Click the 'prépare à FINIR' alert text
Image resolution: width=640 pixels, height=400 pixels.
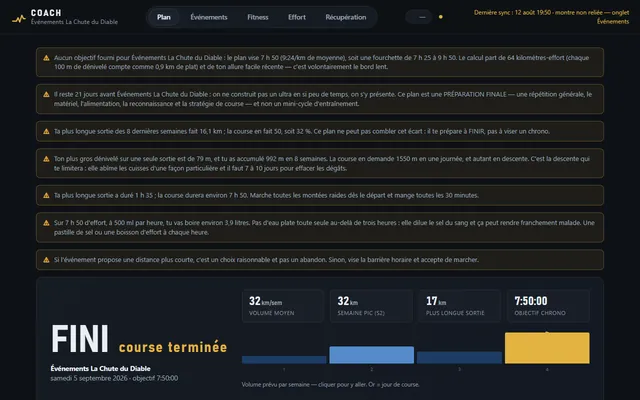click(302, 131)
